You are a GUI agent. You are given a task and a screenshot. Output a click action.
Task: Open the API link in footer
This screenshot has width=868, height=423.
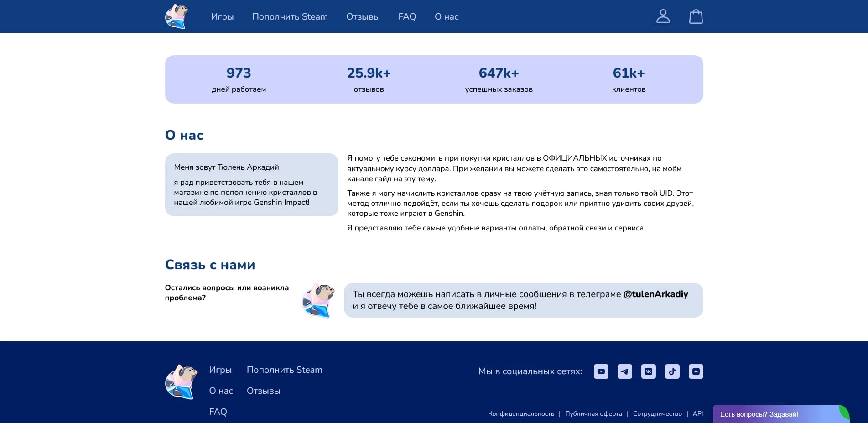[x=697, y=413]
